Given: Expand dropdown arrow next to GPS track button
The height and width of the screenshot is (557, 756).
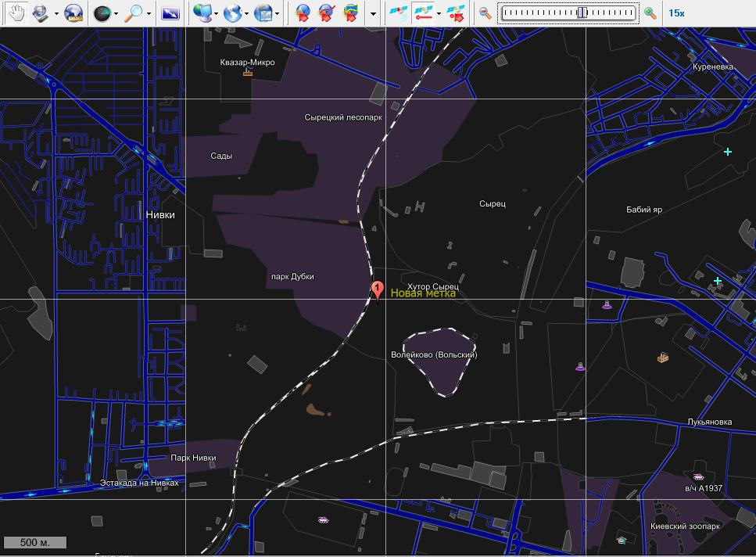Looking at the screenshot, I should 439,13.
